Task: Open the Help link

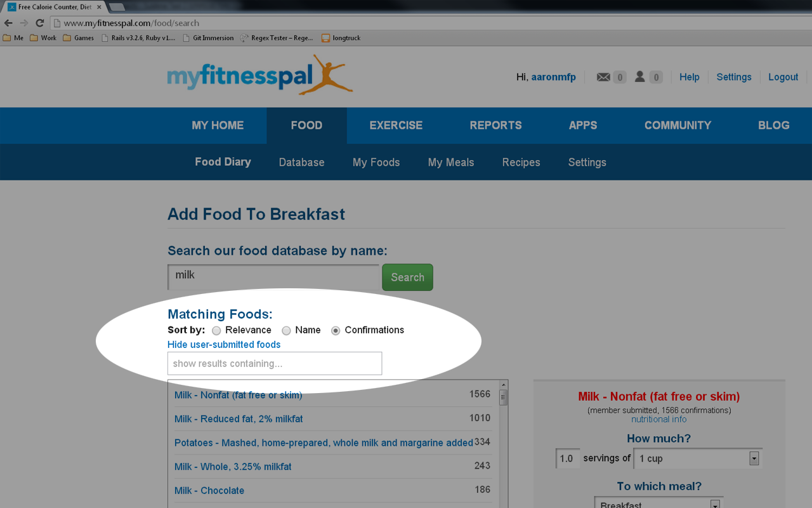Action: click(x=690, y=77)
